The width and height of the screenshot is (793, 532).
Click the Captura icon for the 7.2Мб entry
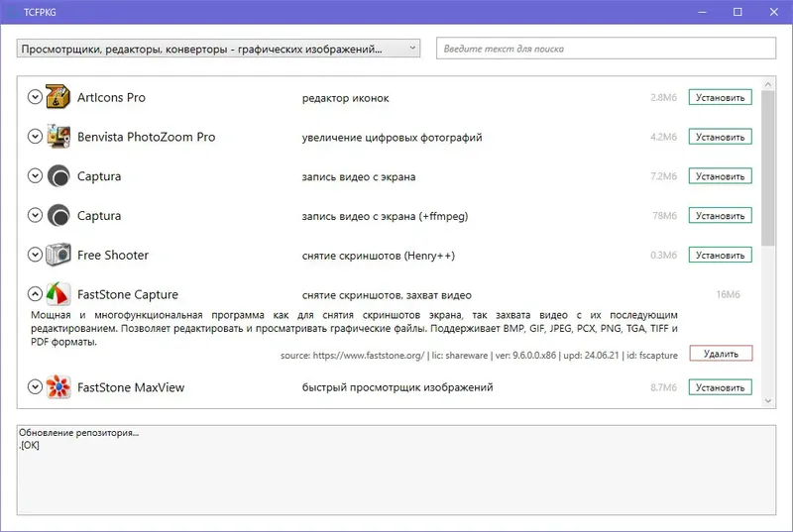58,175
